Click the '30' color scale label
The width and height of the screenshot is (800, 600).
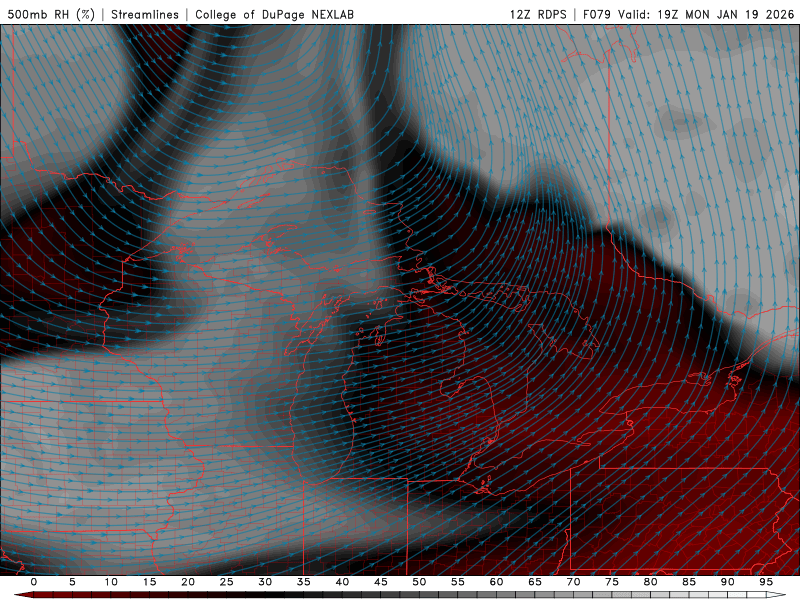(x=265, y=582)
